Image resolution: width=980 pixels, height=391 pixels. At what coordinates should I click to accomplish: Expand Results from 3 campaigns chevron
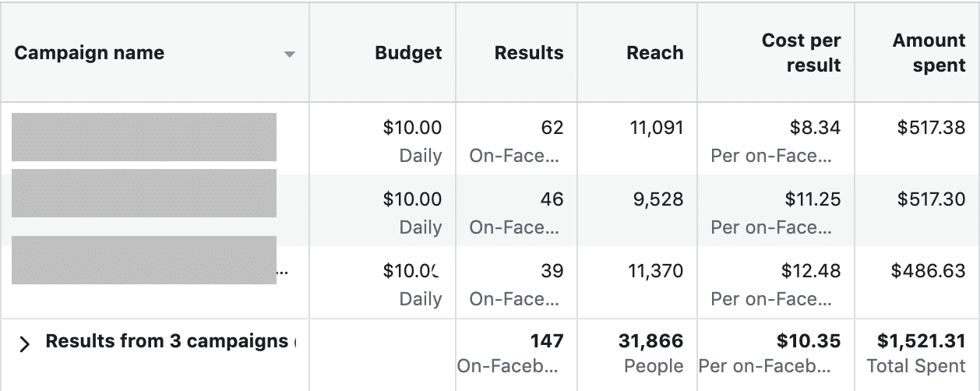coord(25,344)
